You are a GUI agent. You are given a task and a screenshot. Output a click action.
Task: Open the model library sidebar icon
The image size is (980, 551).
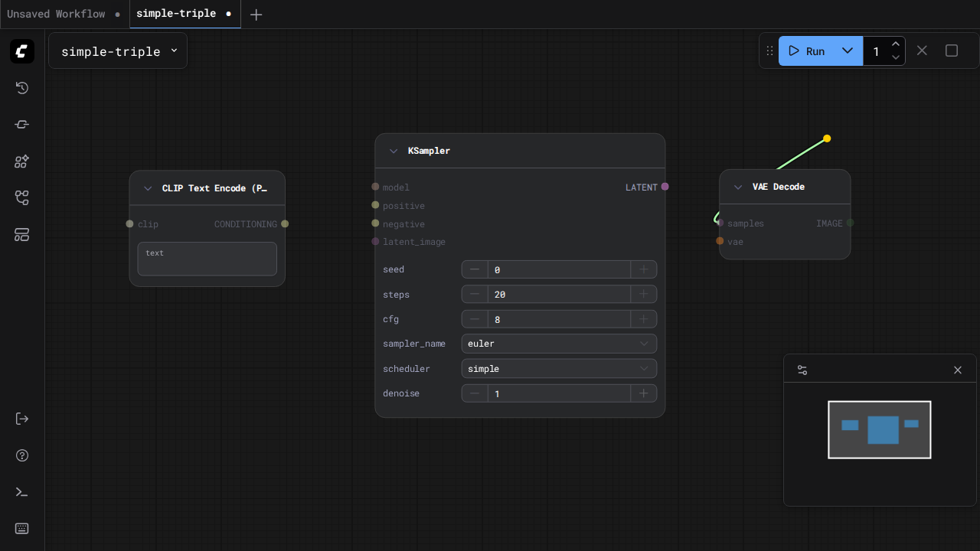[x=22, y=161]
